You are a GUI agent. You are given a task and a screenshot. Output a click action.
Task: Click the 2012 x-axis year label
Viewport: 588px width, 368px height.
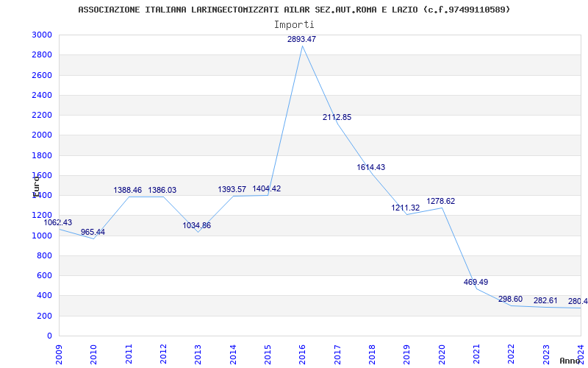pyautogui.click(x=163, y=354)
